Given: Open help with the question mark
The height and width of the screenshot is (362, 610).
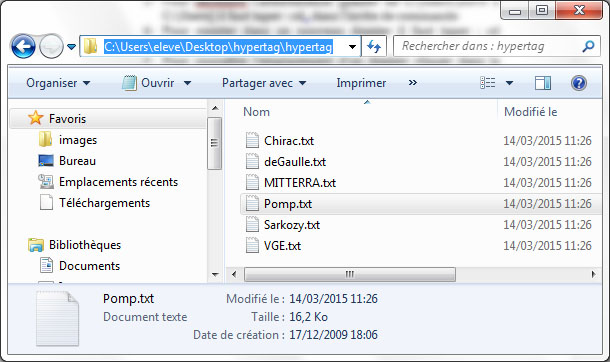Looking at the screenshot, I should pyautogui.click(x=578, y=83).
